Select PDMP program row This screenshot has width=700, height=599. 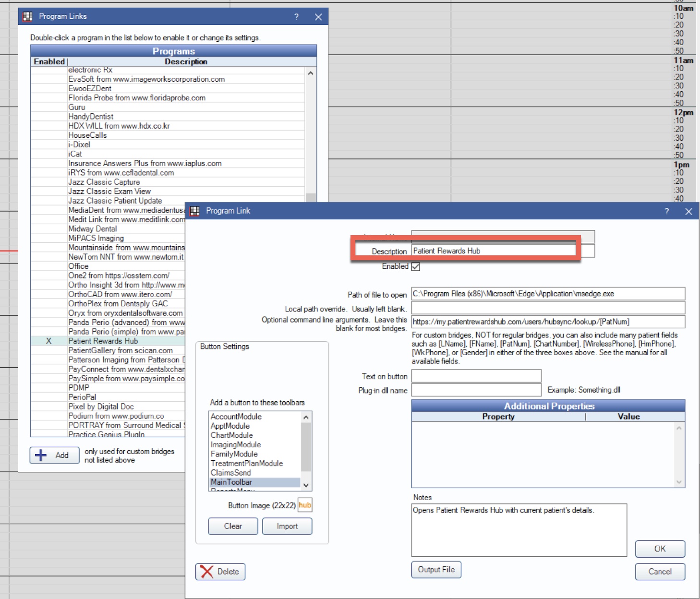(108, 388)
